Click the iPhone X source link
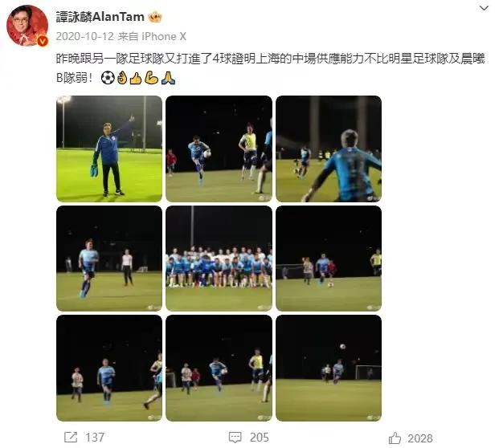Image resolution: width=503 pixels, height=448 pixels. pyautogui.click(x=164, y=36)
